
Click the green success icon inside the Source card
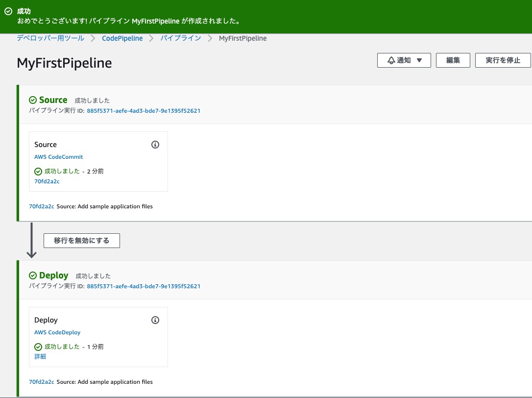(38, 171)
